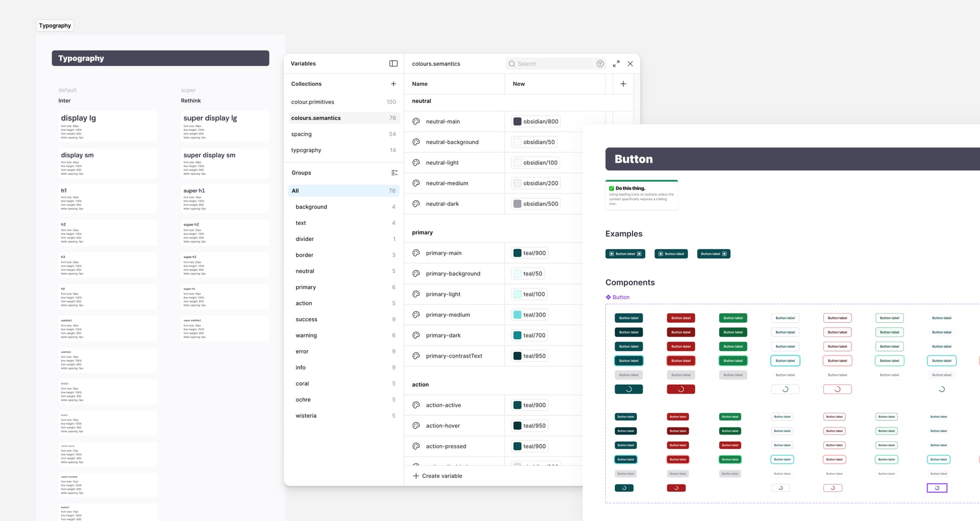Image resolution: width=980 pixels, height=521 pixels.
Task: Select the Typography tab at the top left
Action: point(55,25)
